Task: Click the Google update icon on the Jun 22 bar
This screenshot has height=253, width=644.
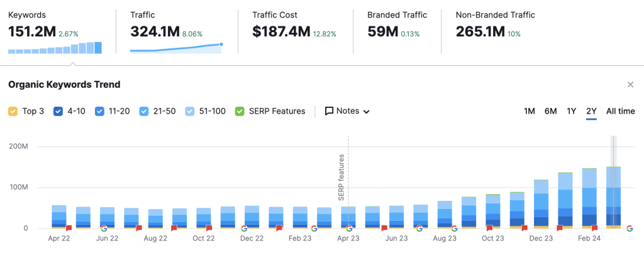Action: [x=104, y=229]
